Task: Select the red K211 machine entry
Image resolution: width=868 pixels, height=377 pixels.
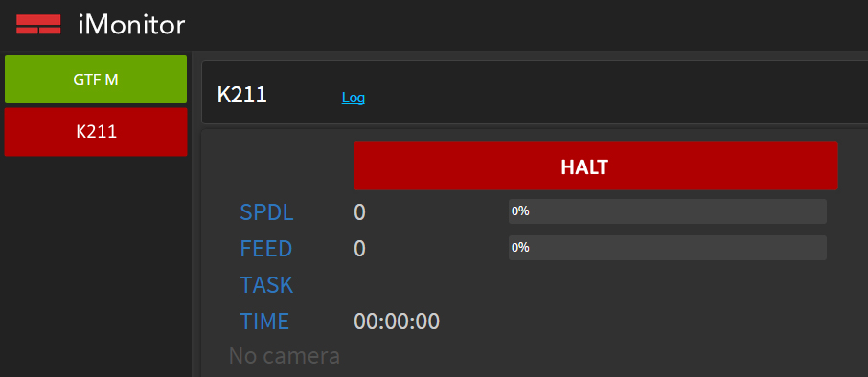Action: click(96, 132)
